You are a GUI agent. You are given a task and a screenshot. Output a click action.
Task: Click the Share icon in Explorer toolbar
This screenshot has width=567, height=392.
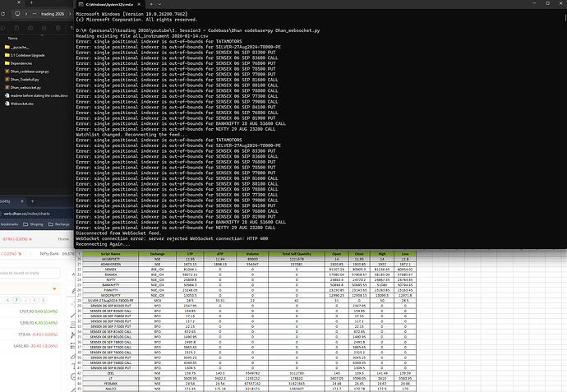pyautogui.click(x=44, y=28)
